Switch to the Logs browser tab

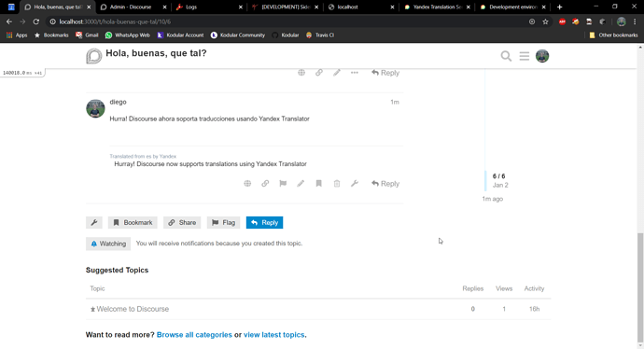[x=209, y=7]
